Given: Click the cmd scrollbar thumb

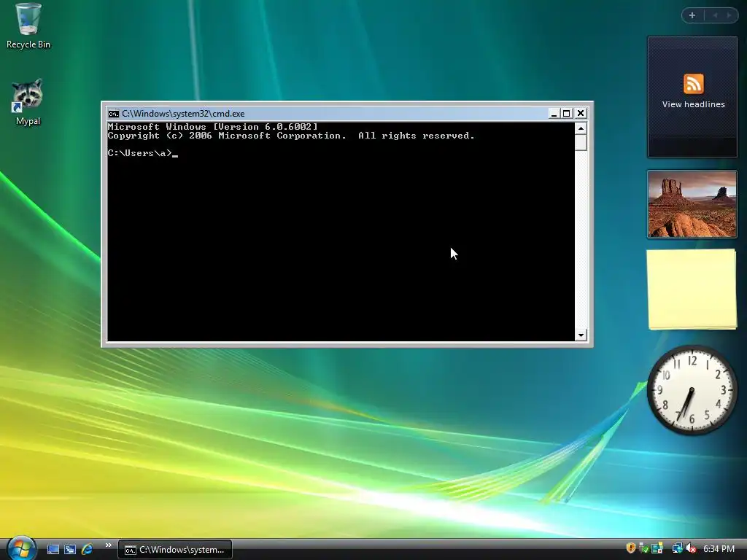Looking at the screenshot, I should pos(581,142).
